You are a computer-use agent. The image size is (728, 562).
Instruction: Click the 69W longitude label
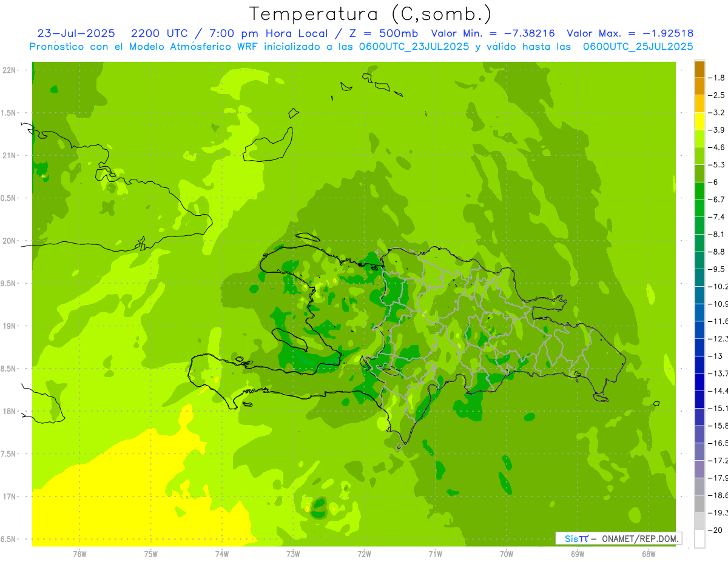[577, 554]
